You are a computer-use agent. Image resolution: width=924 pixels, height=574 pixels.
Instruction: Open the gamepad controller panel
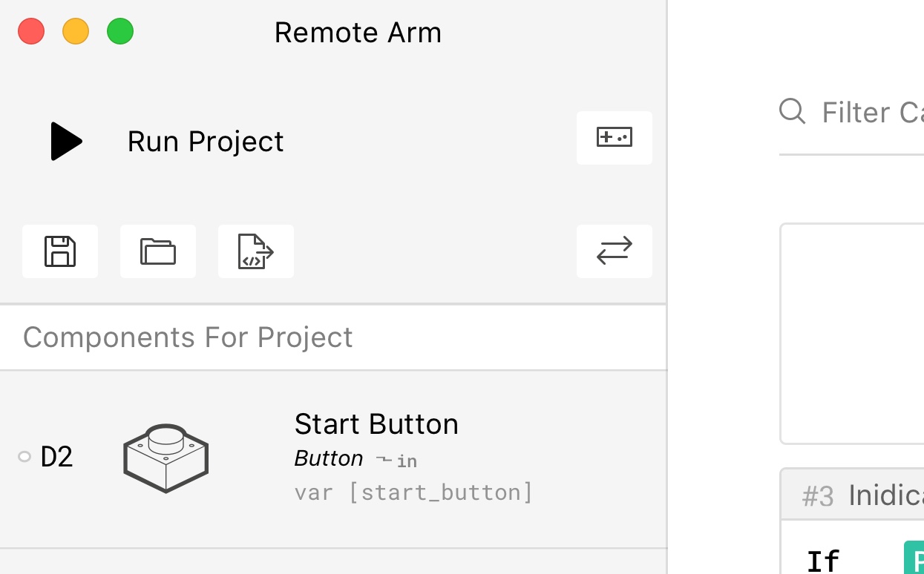click(614, 138)
